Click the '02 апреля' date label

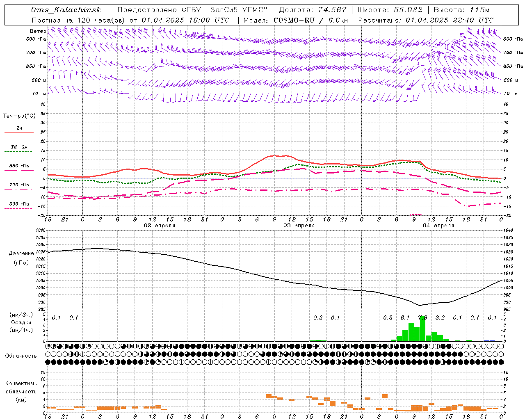(x=159, y=226)
